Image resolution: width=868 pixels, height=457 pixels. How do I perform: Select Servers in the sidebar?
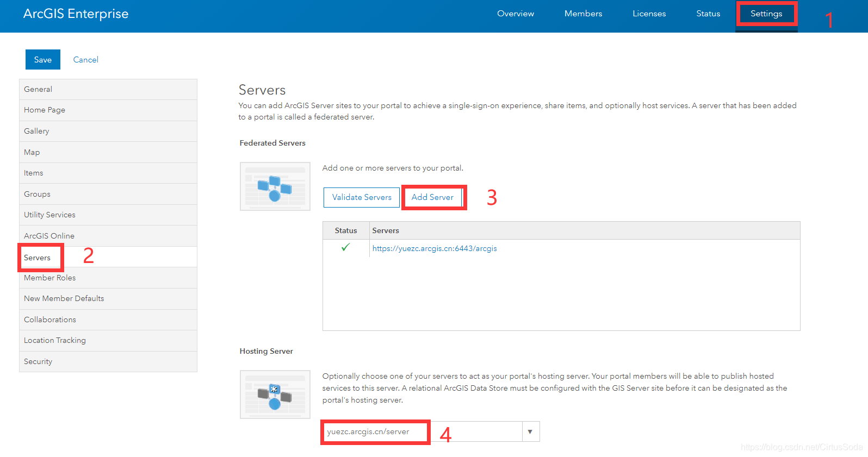[108, 257]
